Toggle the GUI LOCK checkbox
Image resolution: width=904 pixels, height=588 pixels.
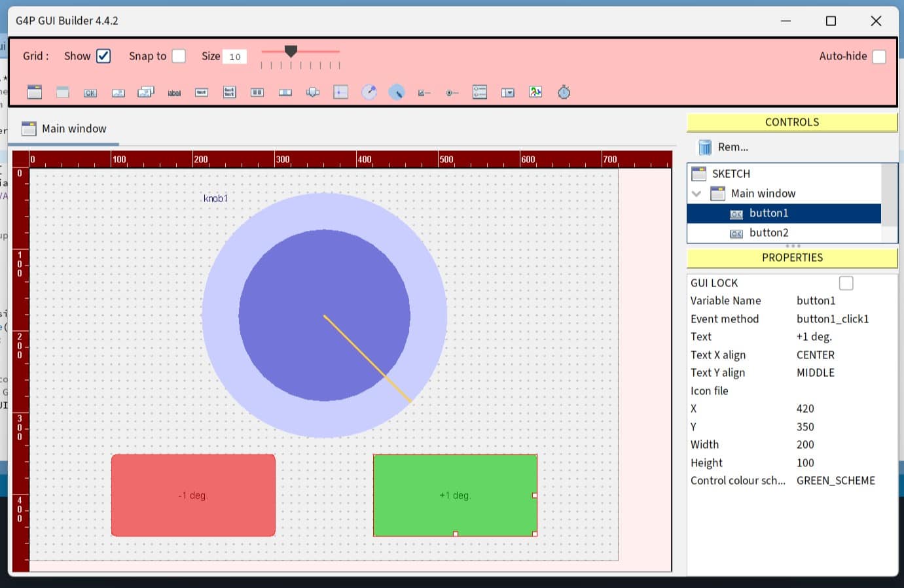[846, 283]
